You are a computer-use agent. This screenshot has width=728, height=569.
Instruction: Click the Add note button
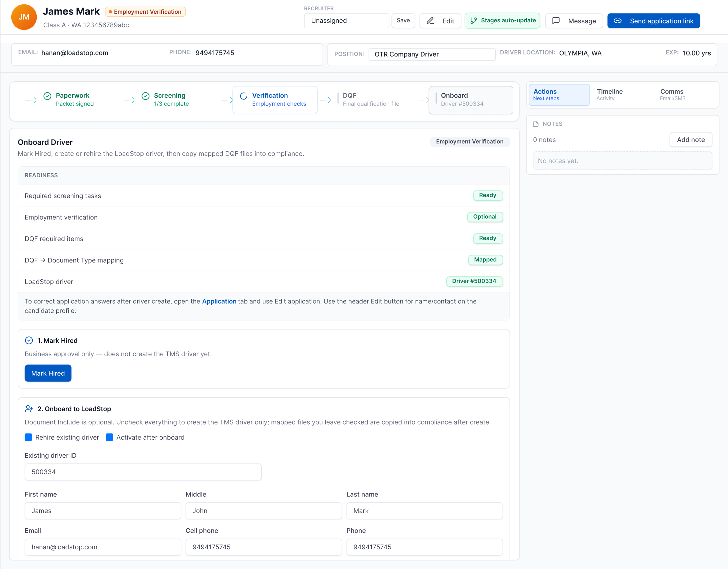pos(691,140)
